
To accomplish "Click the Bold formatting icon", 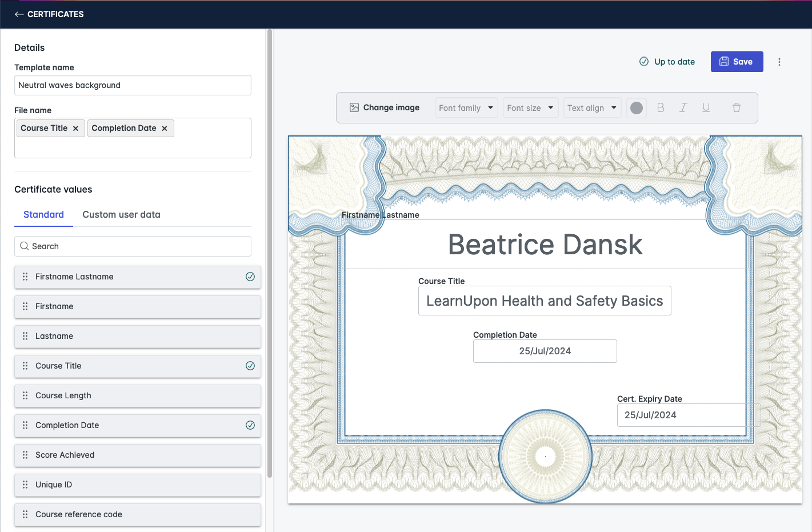I will tap(661, 107).
